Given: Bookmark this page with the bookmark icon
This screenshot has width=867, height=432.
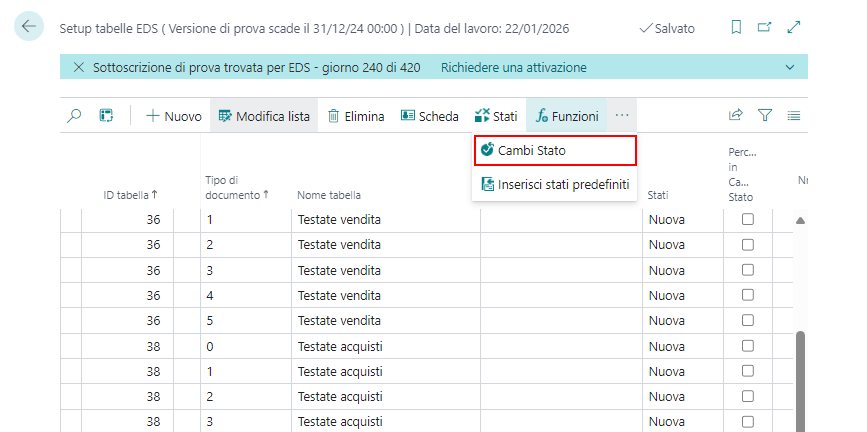Looking at the screenshot, I should (736, 27).
